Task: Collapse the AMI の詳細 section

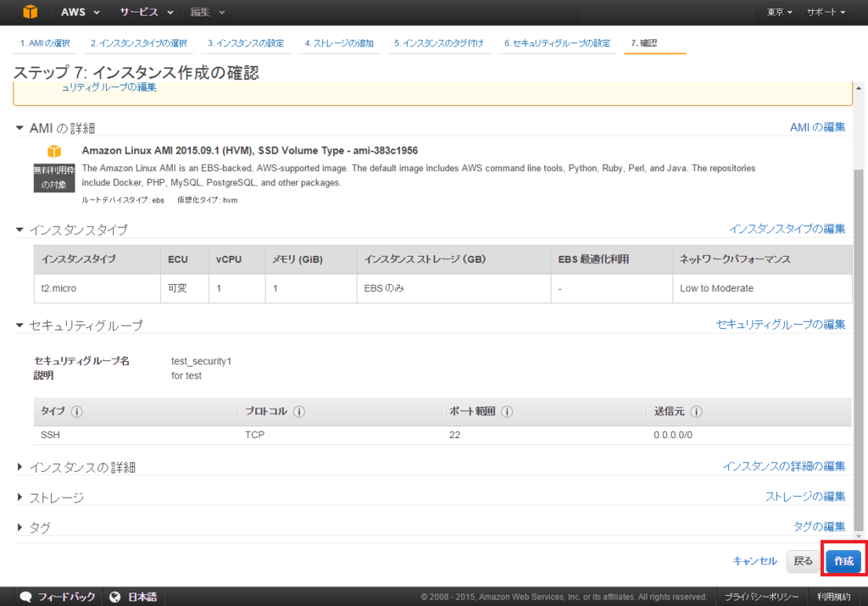Action: coord(19,128)
